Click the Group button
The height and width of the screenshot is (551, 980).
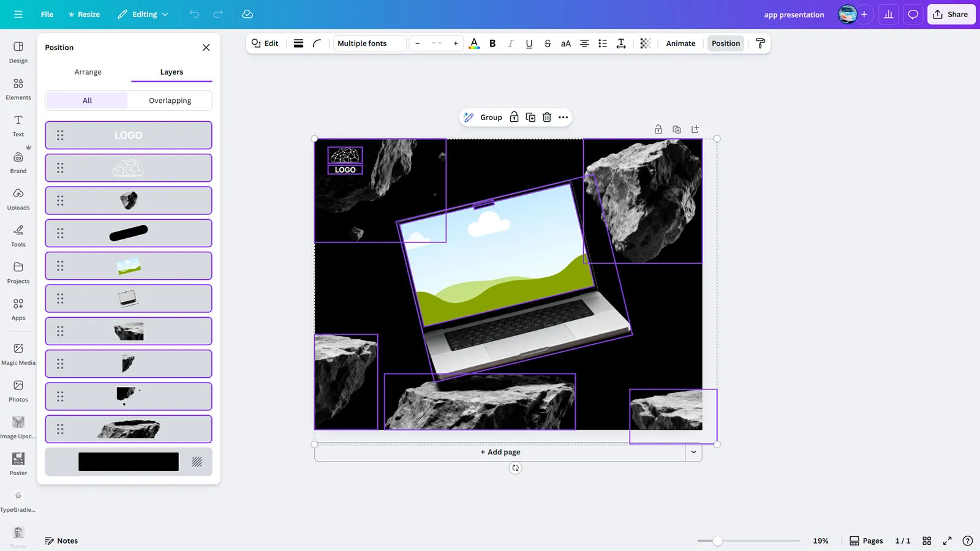(x=491, y=118)
